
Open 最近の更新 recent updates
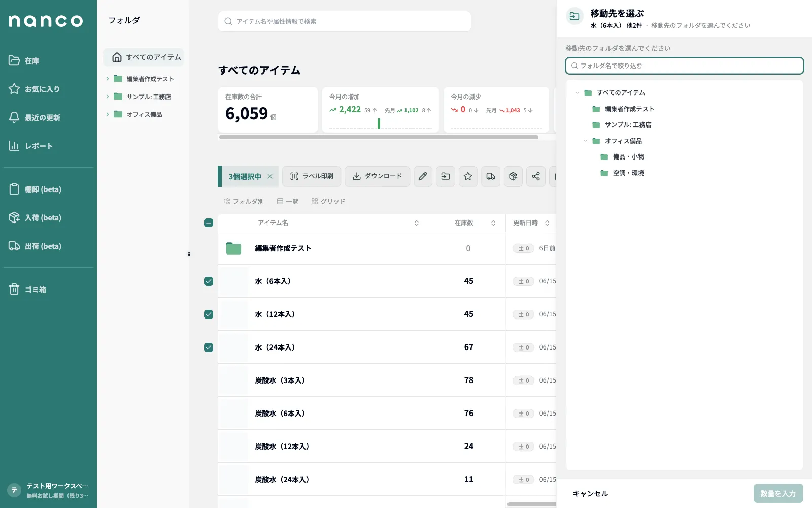pyautogui.click(x=35, y=117)
